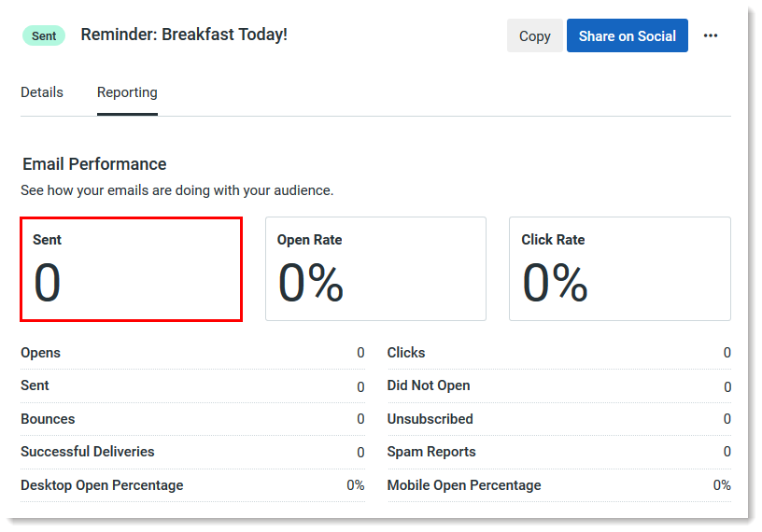Select the Sent summary card

(132, 269)
